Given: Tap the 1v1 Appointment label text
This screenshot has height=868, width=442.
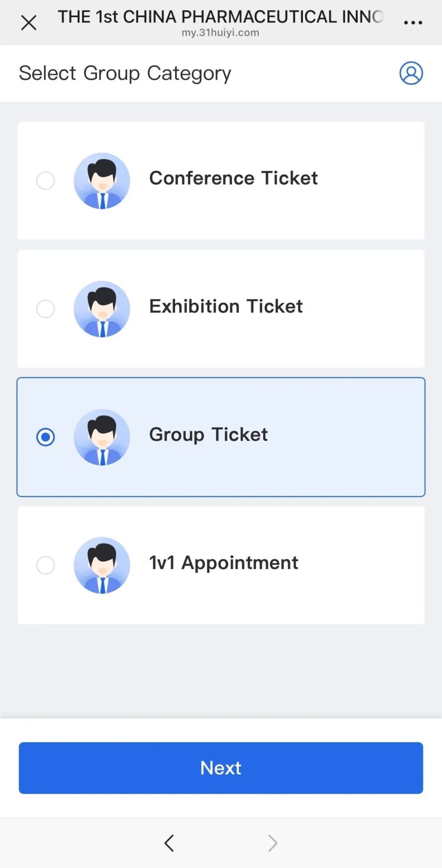Looking at the screenshot, I should pos(223,563).
